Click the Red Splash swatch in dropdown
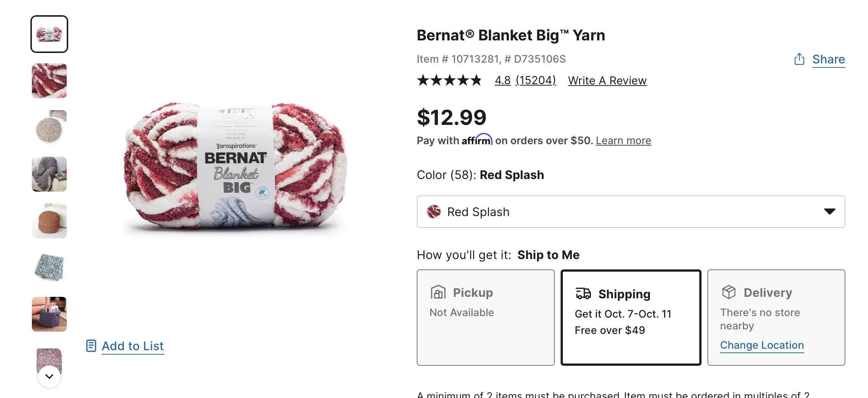Viewport: 868px width, 398px height. click(x=433, y=212)
